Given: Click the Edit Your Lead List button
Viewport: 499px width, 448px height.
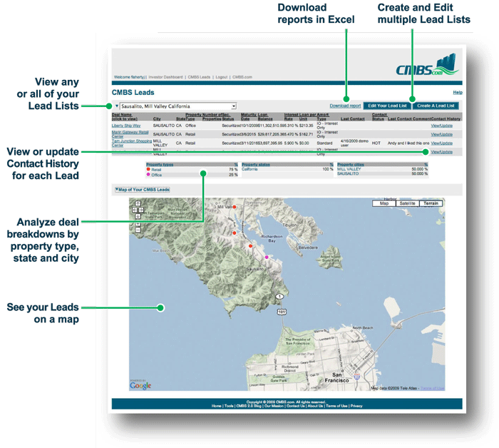Looking at the screenshot, I should point(387,106).
